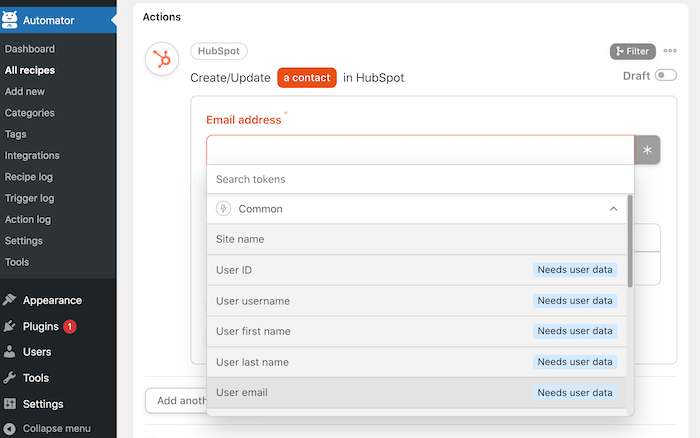
Task: Click the Plugins plug icon
Action: click(9, 326)
